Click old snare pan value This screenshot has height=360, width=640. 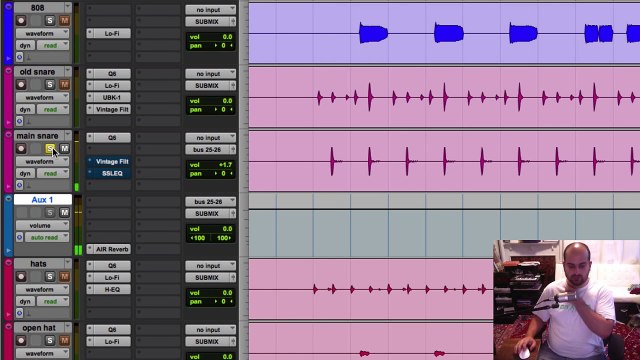pos(223,109)
